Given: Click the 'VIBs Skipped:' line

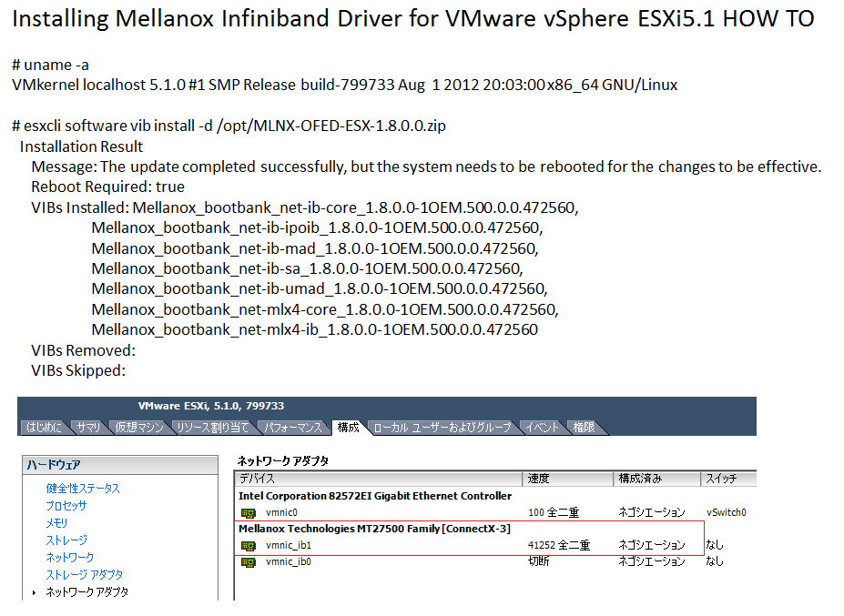Looking at the screenshot, I should (x=78, y=370).
